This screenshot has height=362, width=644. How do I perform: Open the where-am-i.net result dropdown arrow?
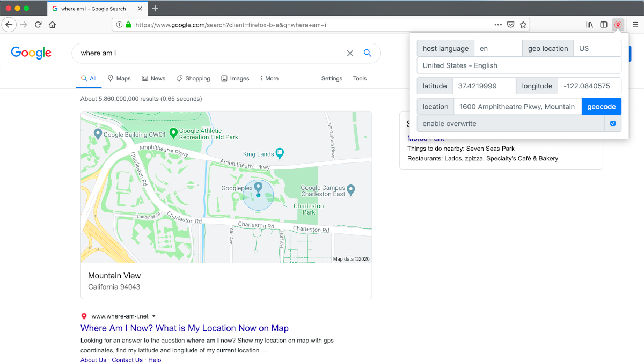pyautogui.click(x=154, y=316)
